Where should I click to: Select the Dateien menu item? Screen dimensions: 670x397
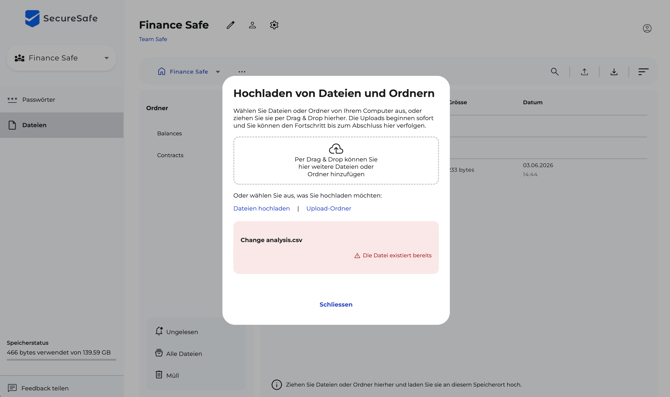(62, 125)
